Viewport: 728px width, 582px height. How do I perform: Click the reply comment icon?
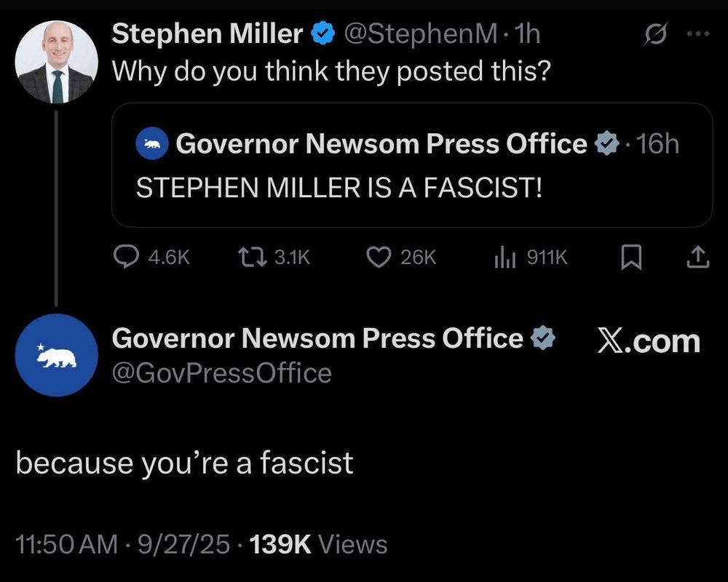coord(128,257)
